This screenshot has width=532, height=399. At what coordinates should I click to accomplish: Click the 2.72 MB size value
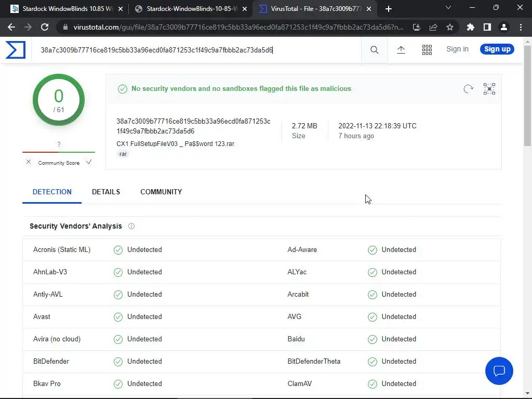304,126
